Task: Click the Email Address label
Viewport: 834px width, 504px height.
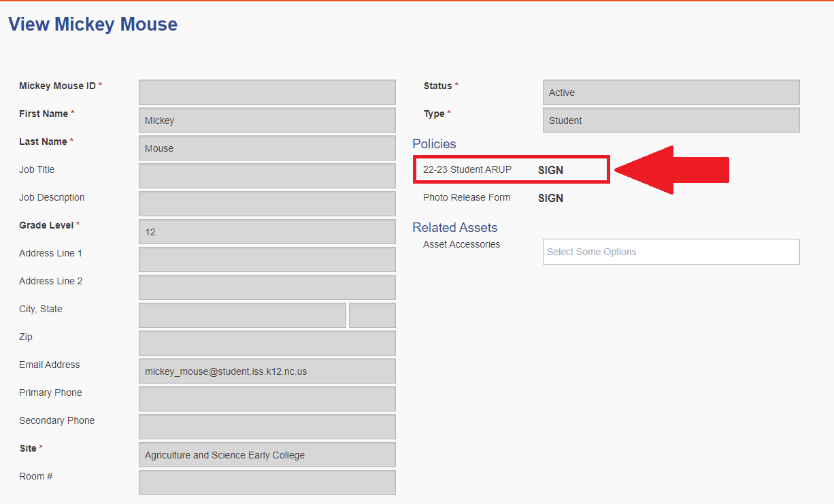Action: coord(50,365)
